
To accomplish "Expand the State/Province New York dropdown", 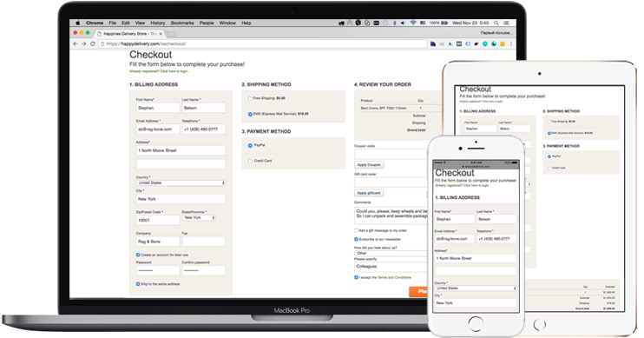I will (199, 217).
